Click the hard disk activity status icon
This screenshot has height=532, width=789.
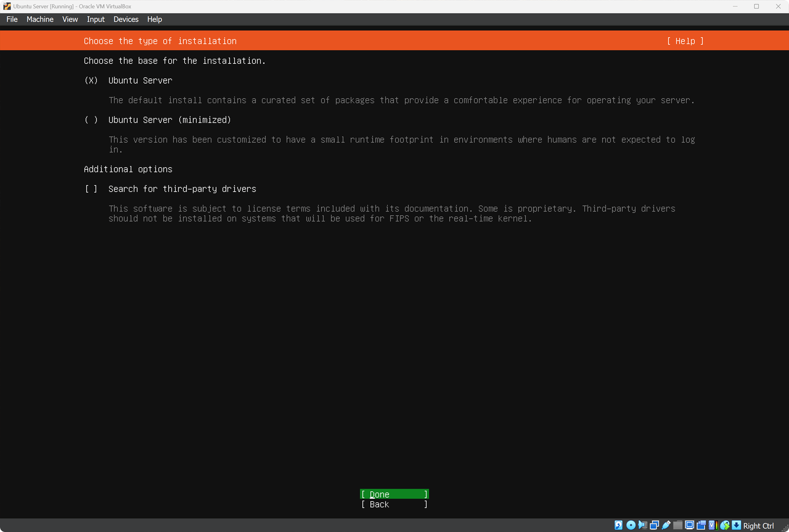click(x=618, y=525)
